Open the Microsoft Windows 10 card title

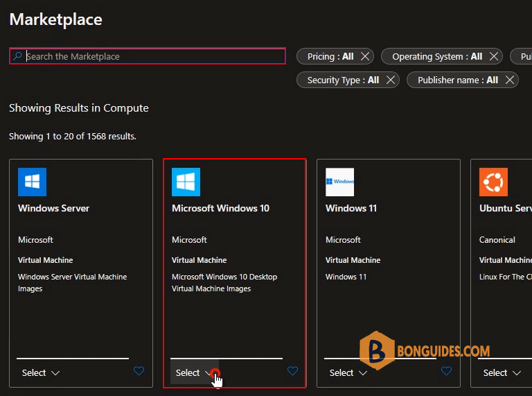click(220, 208)
